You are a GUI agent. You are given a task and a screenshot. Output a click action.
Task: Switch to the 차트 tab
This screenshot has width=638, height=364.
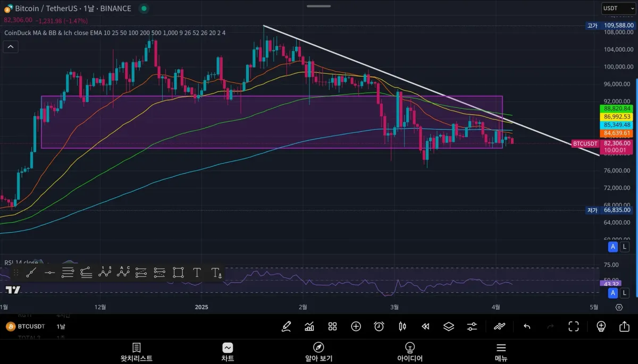point(228,352)
